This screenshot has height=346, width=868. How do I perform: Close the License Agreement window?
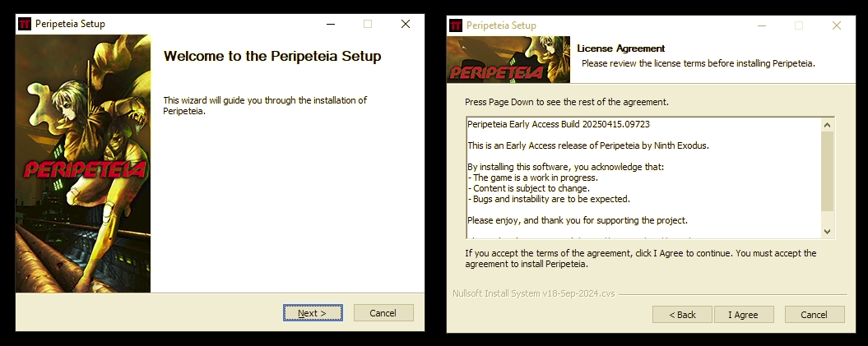[x=837, y=25]
